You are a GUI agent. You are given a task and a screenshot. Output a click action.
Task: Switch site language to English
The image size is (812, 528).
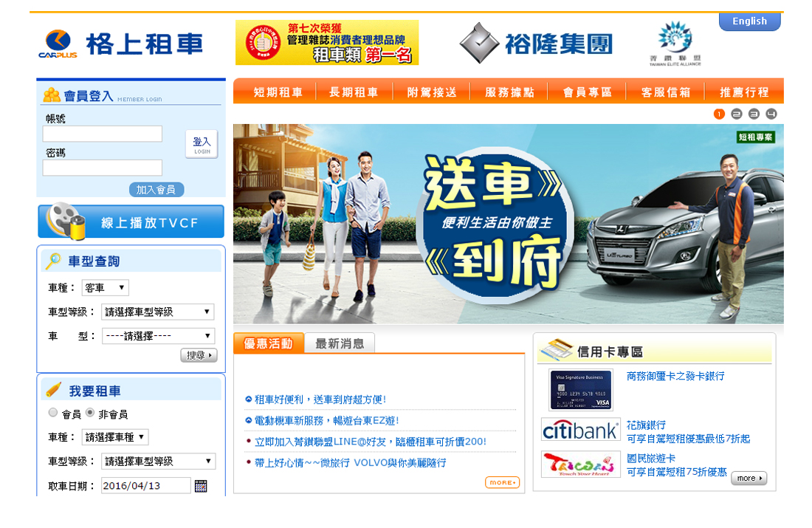pos(749,21)
